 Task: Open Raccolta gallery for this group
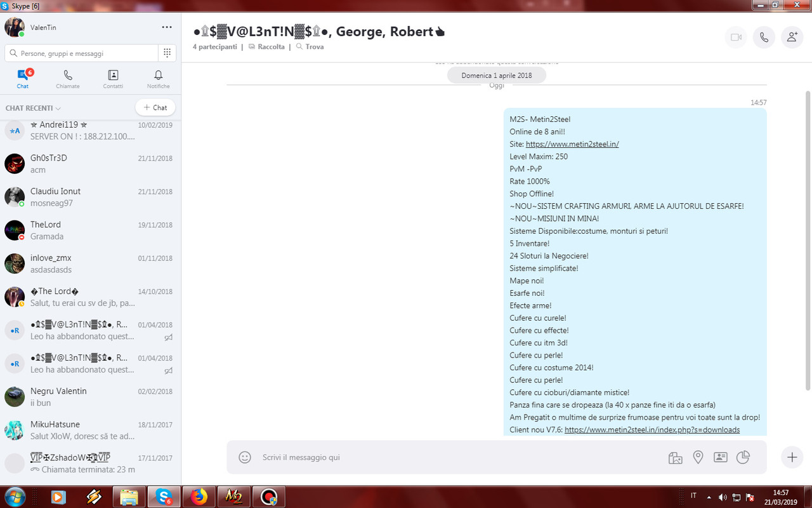pyautogui.click(x=266, y=47)
